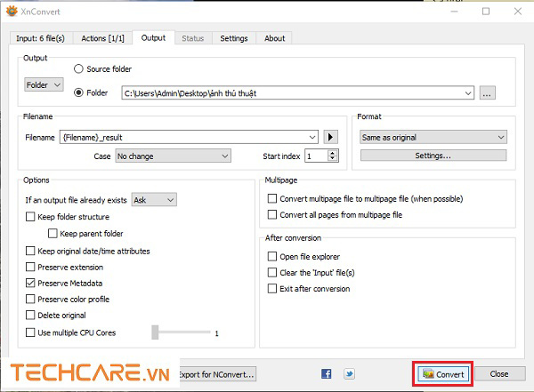Enable Preserve color profile checkbox
Screen dimensions: 534x392
(30, 299)
